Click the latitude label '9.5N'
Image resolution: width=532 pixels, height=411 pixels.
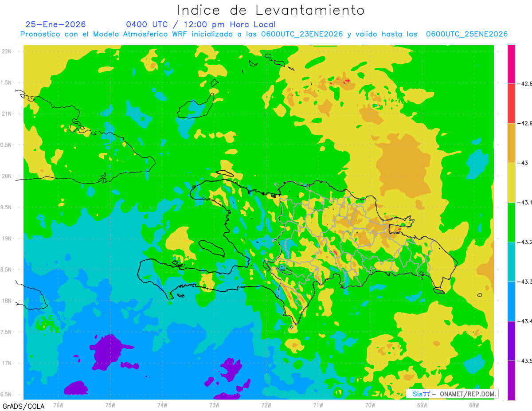6,207
